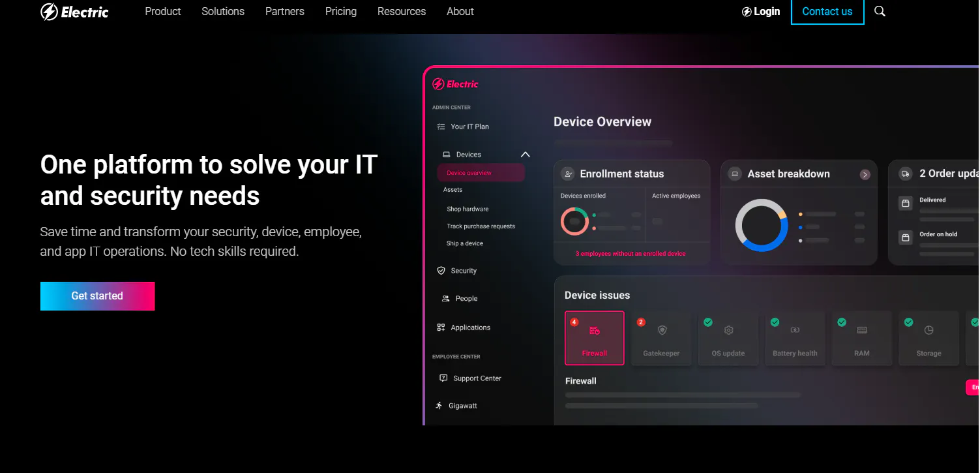Click the Contact us button
Viewport: 980px width, 473px height.
click(827, 11)
